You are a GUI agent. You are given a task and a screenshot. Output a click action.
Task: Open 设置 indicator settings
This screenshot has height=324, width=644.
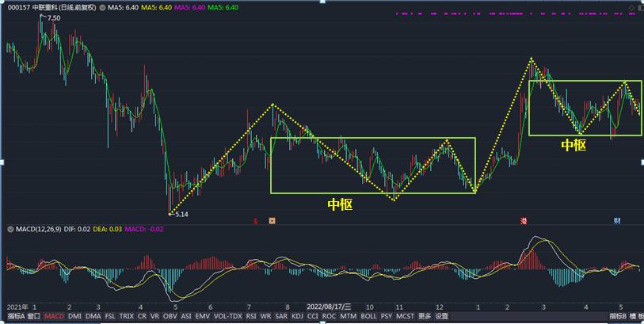tap(441, 316)
